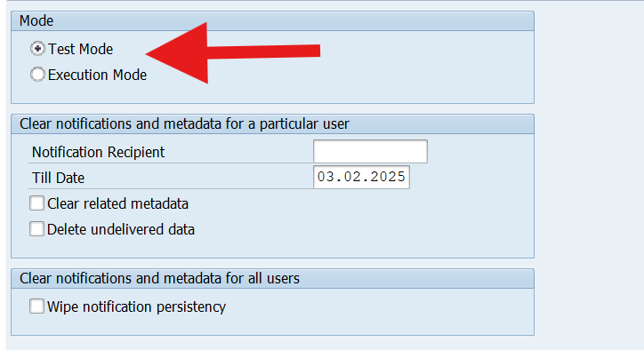
Task: Tick the Delete undelivered data checkbox
Action: pos(37,229)
